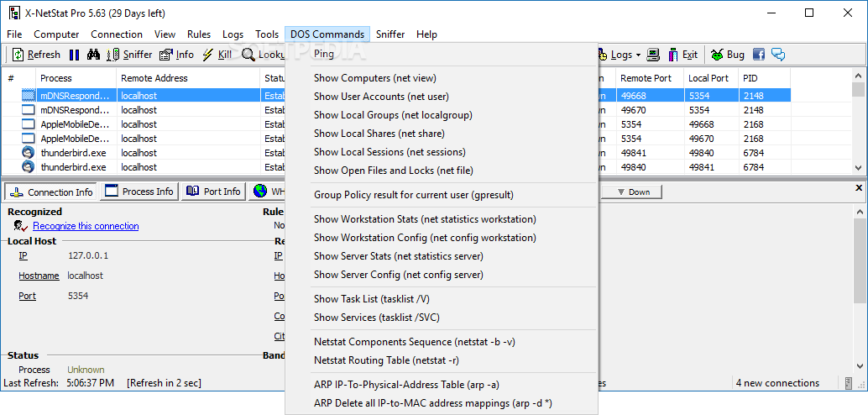Viewport: 868px width, 415px height.
Task: Open connection Info from the toolbar
Action: 176,55
